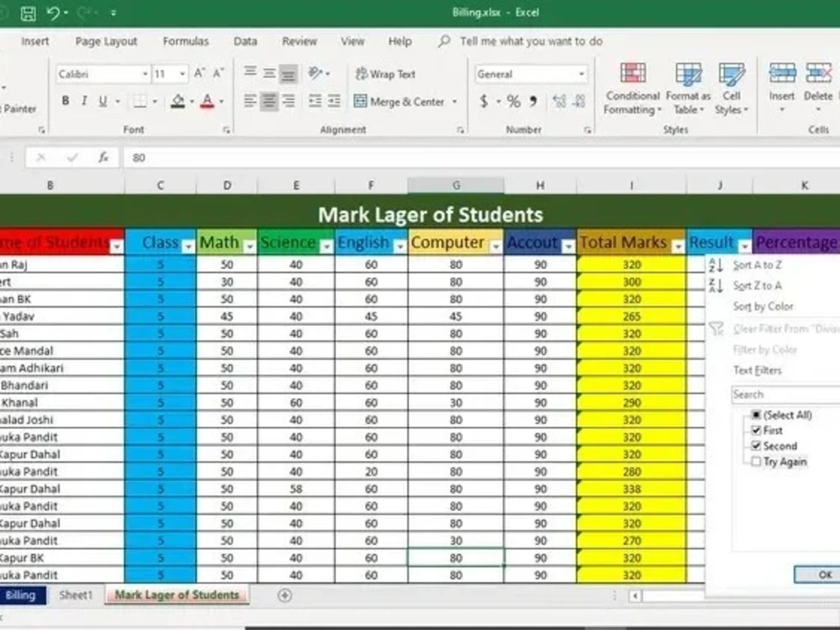Click Wrap Text
Screen dimensions: 840x630
(x=386, y=74)
